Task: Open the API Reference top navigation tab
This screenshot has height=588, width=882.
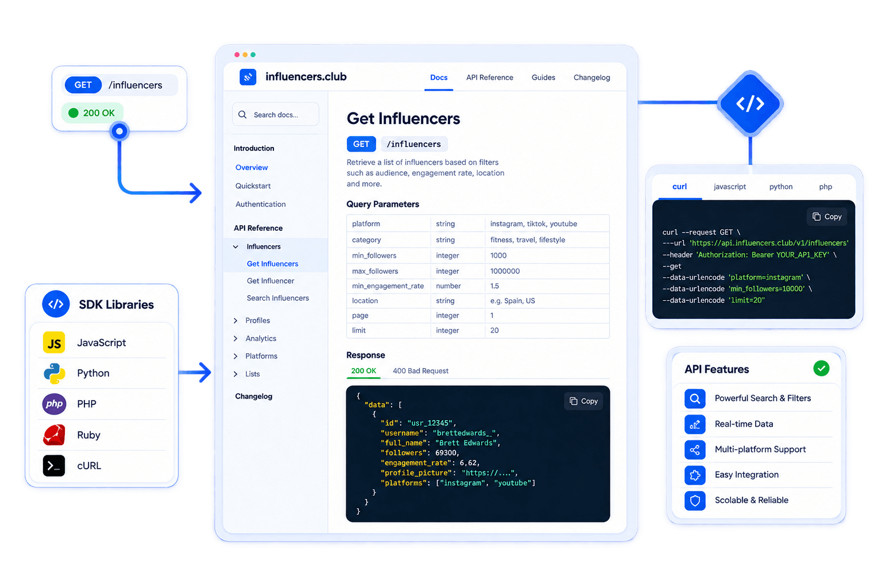Action: pos(490,78)
